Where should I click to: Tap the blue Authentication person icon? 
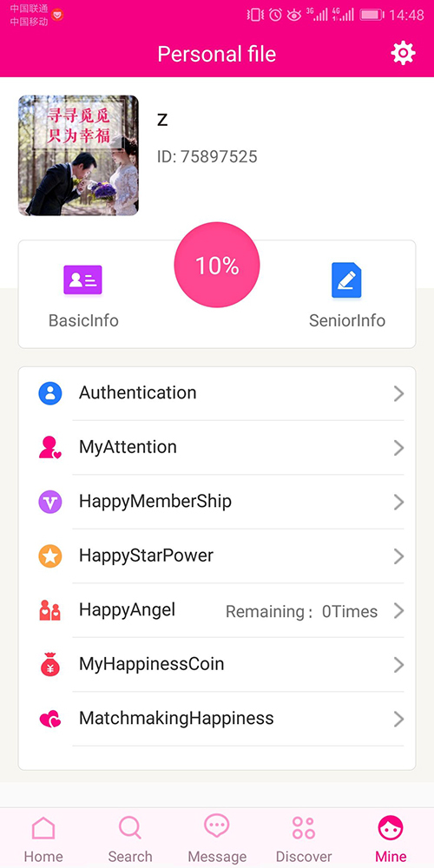[x=50, y=393]
